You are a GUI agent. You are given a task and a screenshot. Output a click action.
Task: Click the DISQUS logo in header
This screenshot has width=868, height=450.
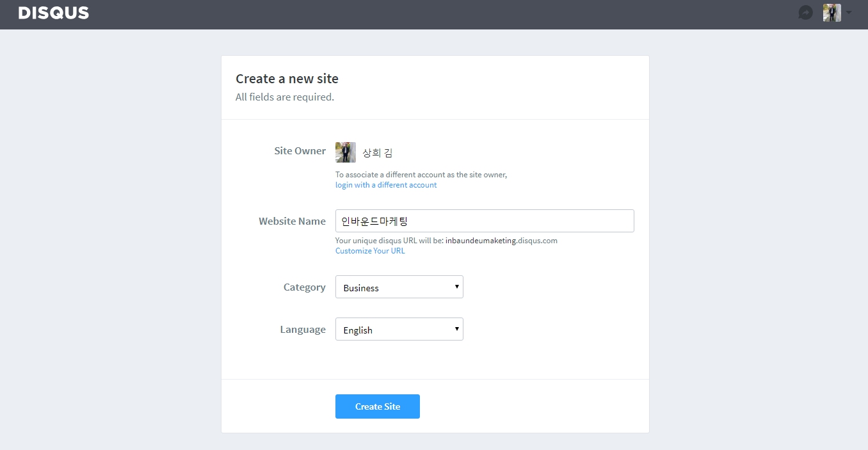[x=54, y=13]
